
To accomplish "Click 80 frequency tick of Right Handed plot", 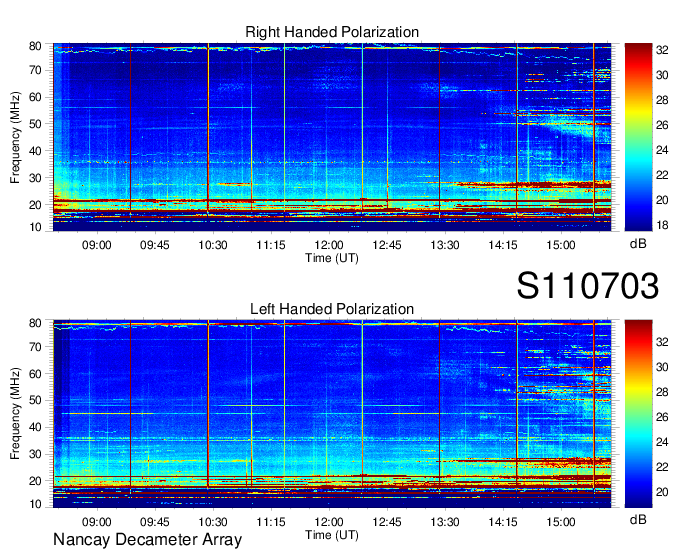I will (35, 46).
